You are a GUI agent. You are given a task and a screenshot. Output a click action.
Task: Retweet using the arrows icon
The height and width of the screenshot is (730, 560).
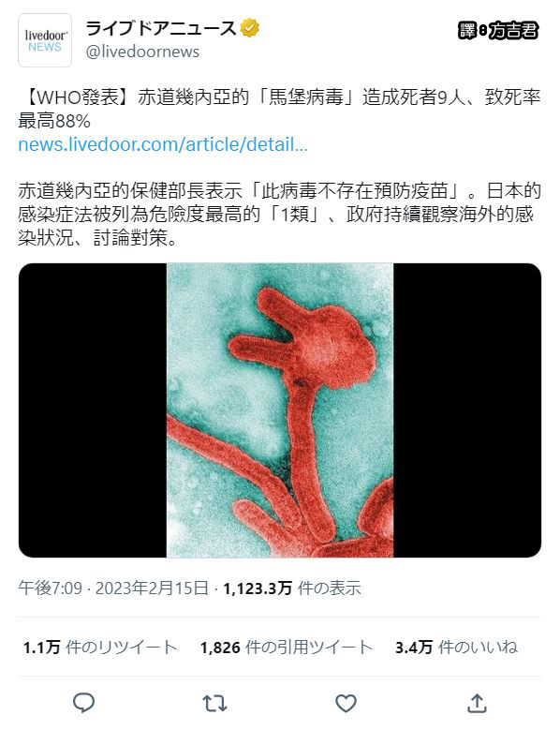214,703
